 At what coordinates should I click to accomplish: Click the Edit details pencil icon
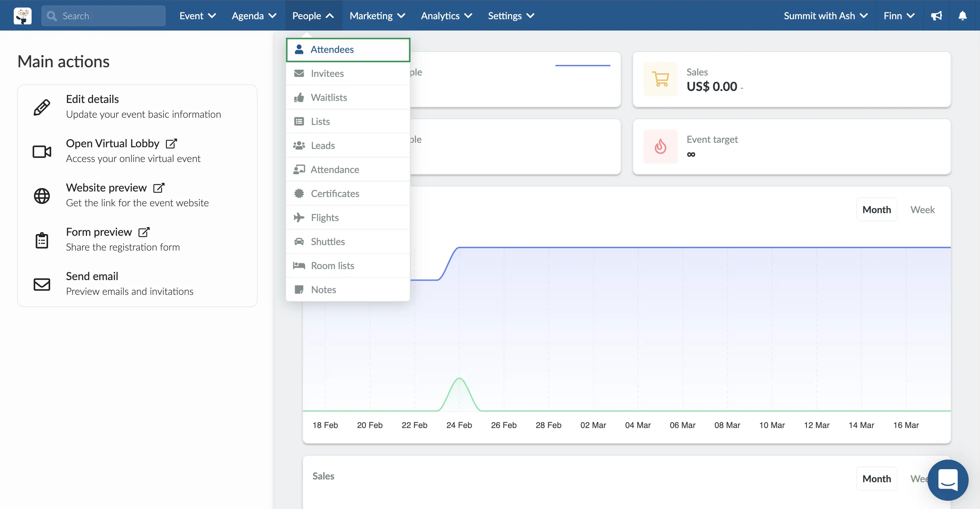42,106
